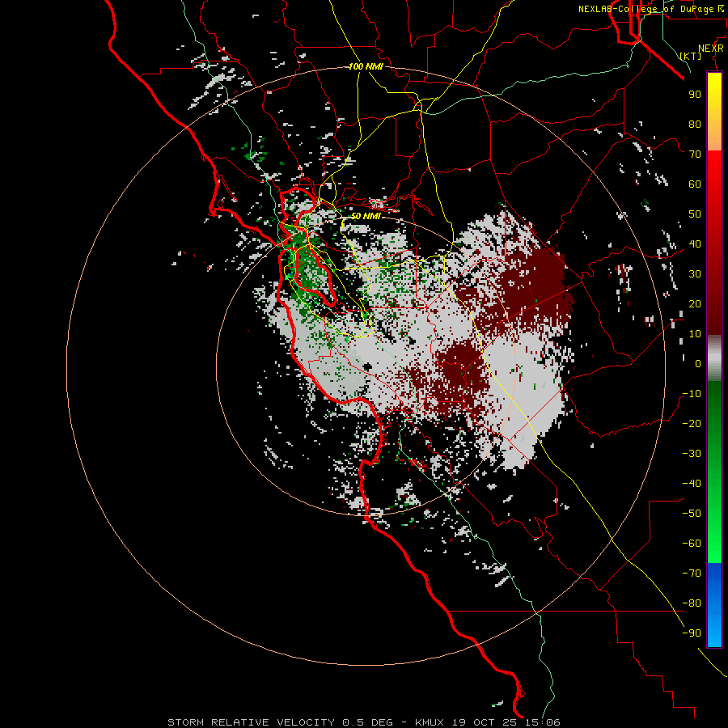Image resolution: width=728 pixels, height=728 pixels.
Task: Click the KMUX station identifier
Action: click(430, 722)
